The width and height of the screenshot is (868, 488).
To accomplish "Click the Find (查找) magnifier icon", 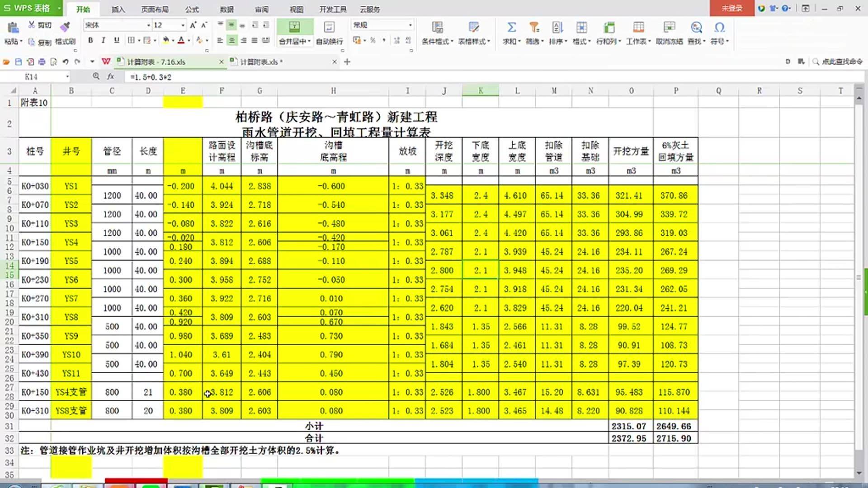I will (696, 28).
